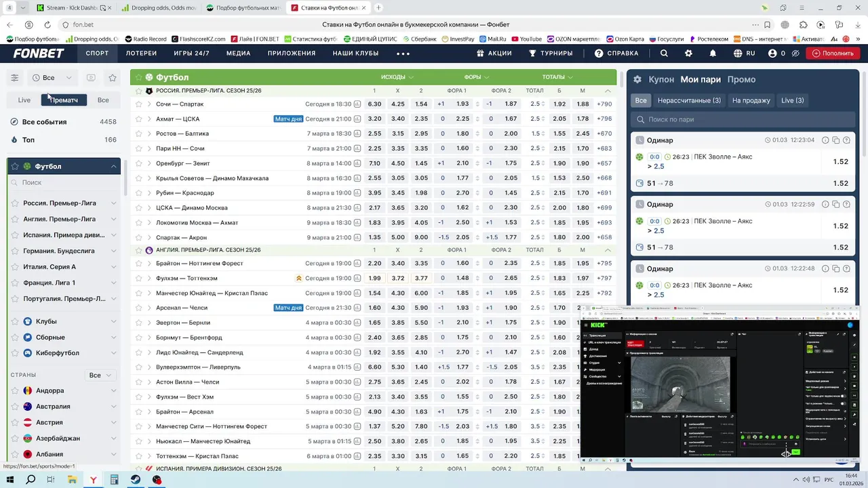Favorite the Футбол section header star
The width and height of the screenshot is (868, 488).
pos(138,77)
